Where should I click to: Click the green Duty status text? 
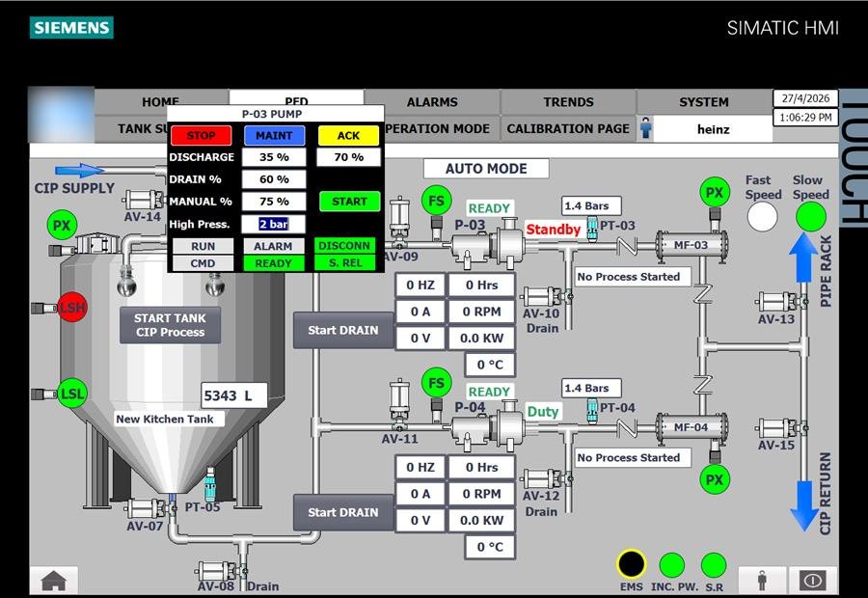(542, 412)
